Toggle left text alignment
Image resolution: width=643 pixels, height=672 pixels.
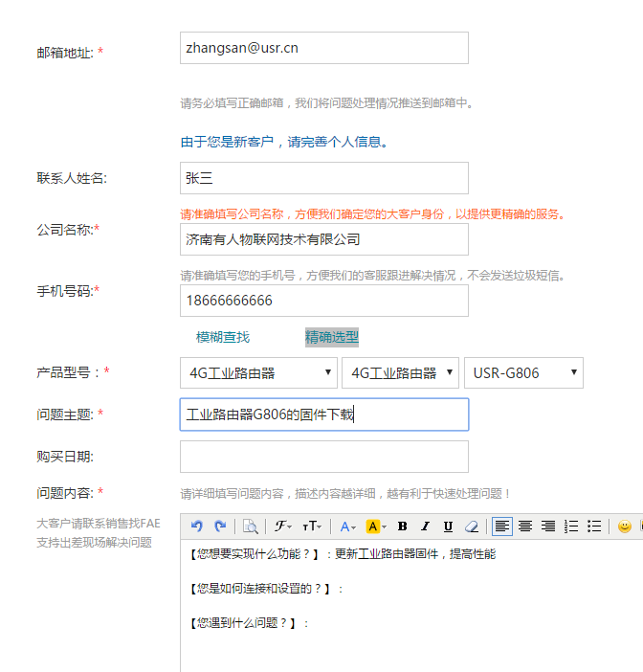(502, 526)
